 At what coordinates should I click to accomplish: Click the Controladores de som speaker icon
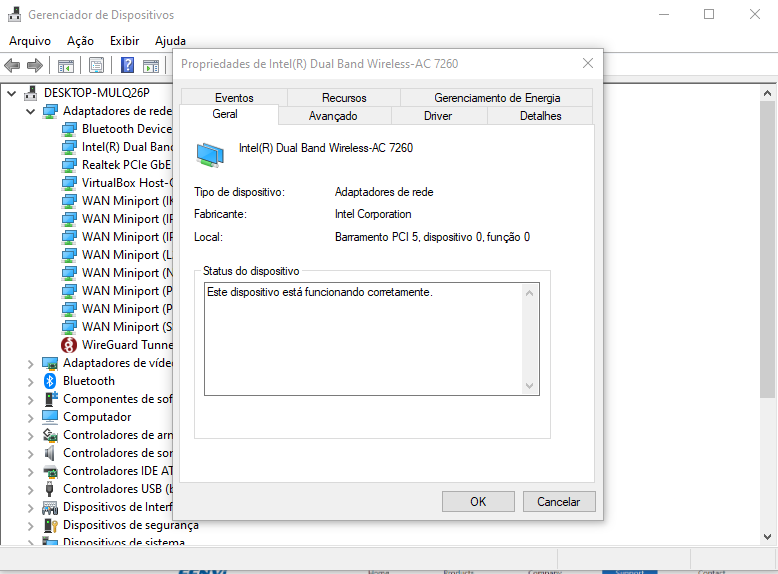tap(50, 453)
